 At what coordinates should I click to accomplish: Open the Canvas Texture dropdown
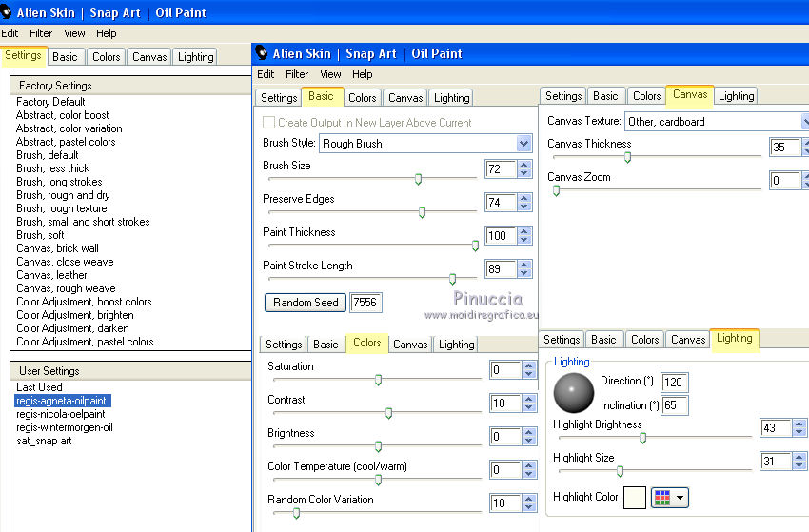coord(805,121)
